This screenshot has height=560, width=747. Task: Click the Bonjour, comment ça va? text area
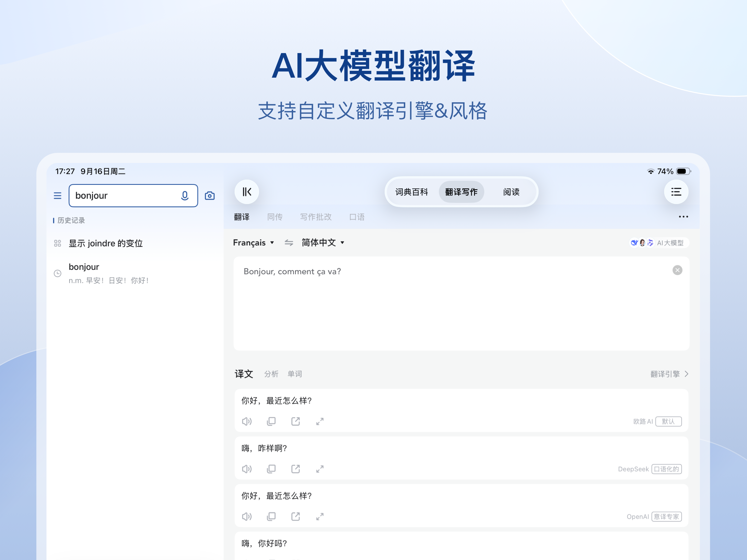[x=461, y=303]
